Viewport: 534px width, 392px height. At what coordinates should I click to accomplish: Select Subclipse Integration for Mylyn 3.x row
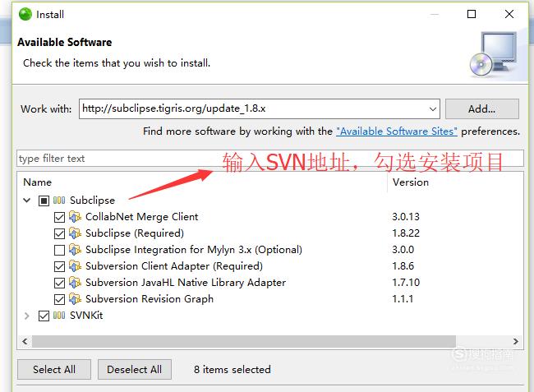[194, 250]
